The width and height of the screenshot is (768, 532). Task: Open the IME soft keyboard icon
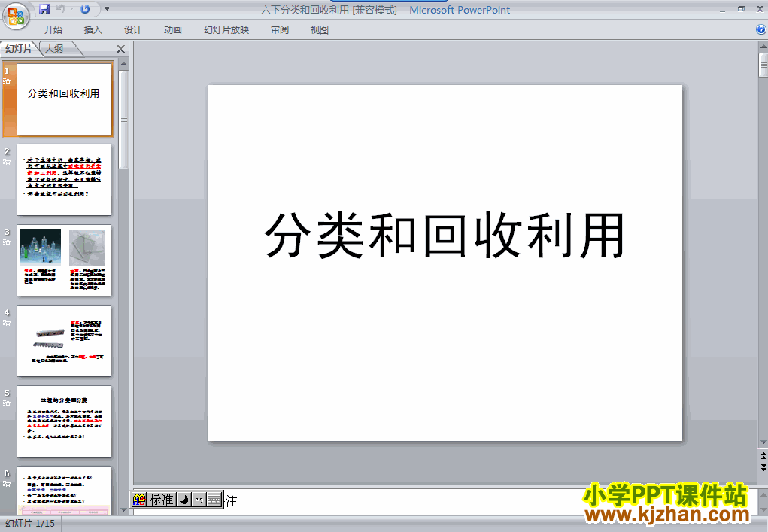[214, 500]
